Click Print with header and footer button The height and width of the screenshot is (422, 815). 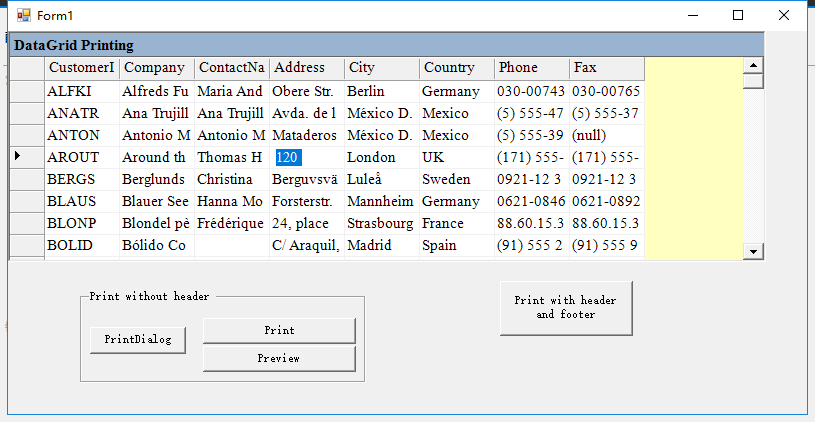pos(566,308)
